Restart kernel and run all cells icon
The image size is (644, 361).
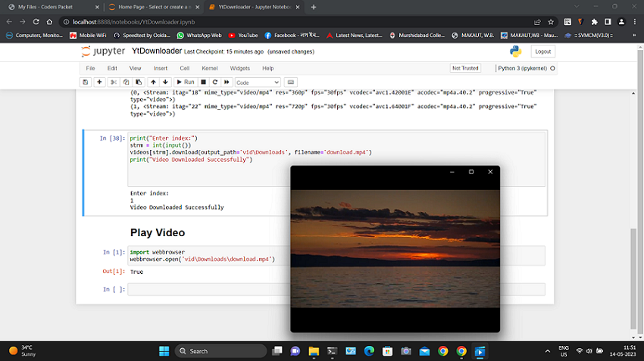[x=227, y=82]
